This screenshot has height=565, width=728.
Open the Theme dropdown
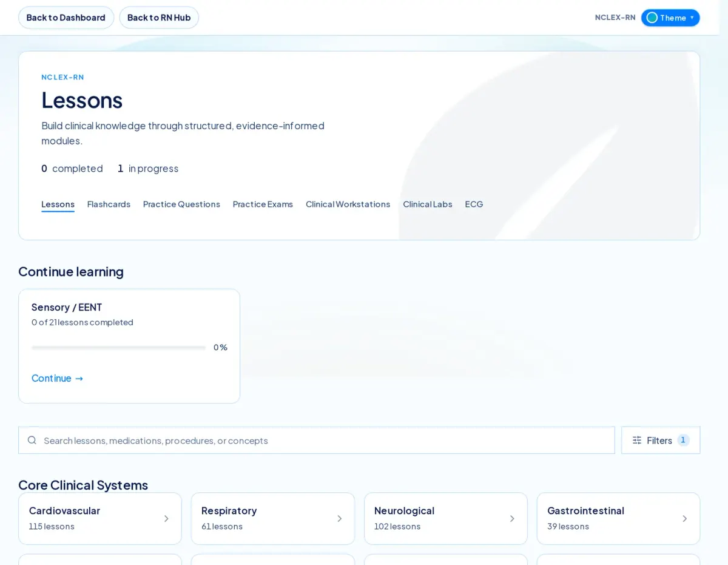coord(670,18)
